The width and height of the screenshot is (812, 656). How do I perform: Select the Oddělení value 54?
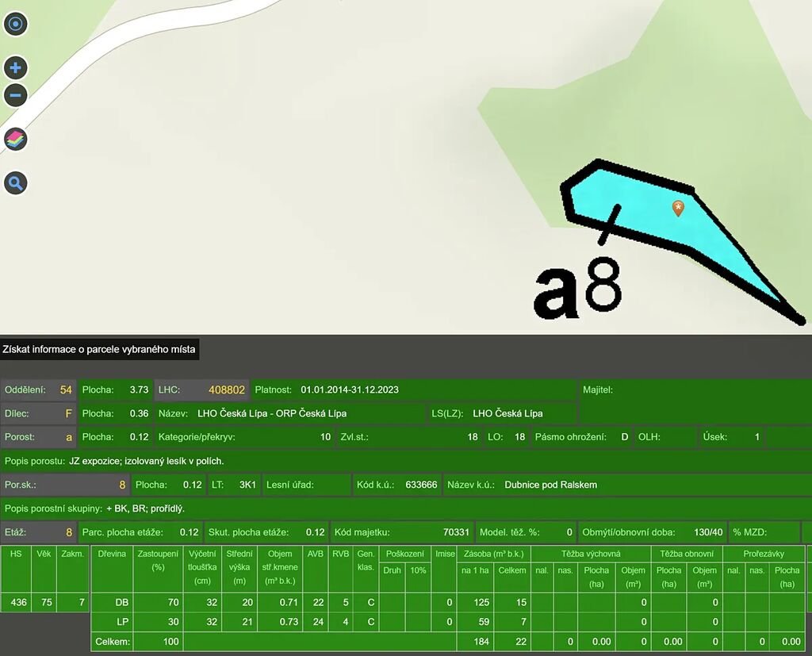[x=66, y=389]
